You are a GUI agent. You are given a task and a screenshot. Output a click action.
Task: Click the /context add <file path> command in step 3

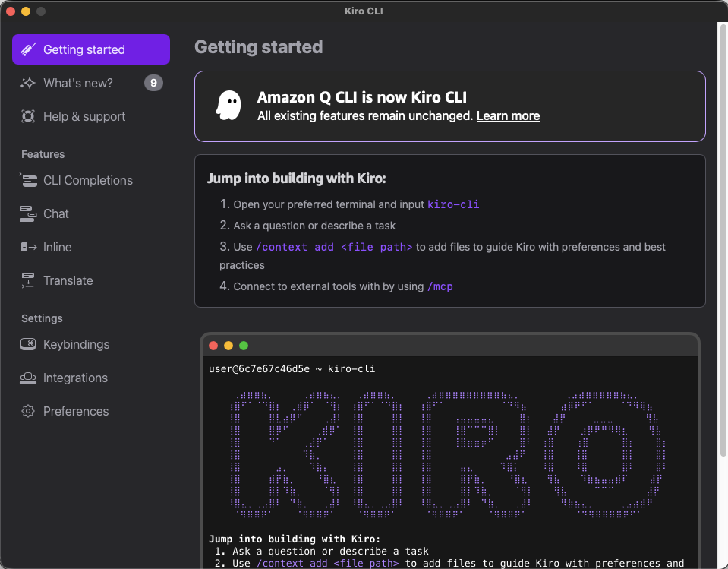(334, 247)
